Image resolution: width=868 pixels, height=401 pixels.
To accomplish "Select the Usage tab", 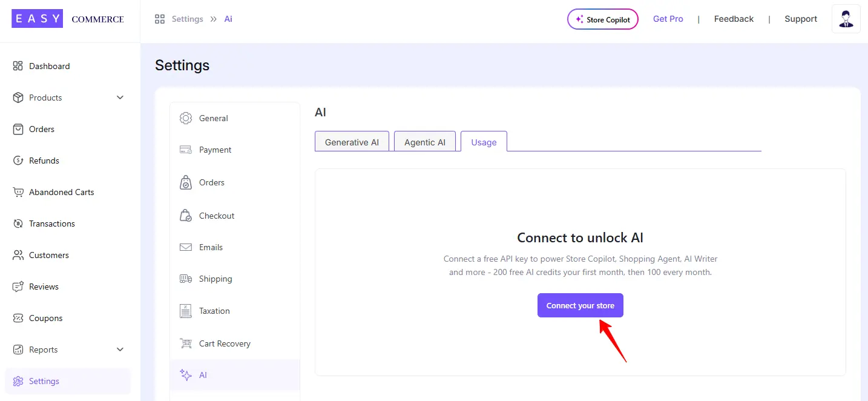I will (484, 142).
